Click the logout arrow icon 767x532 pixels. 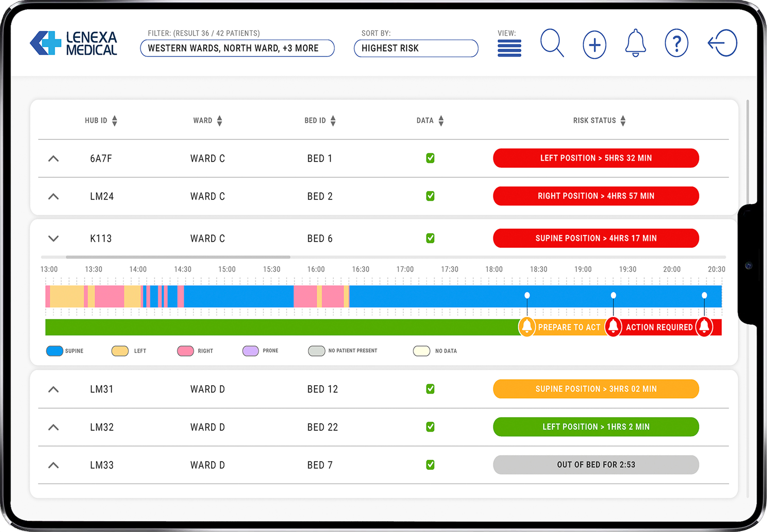[722, 43]
